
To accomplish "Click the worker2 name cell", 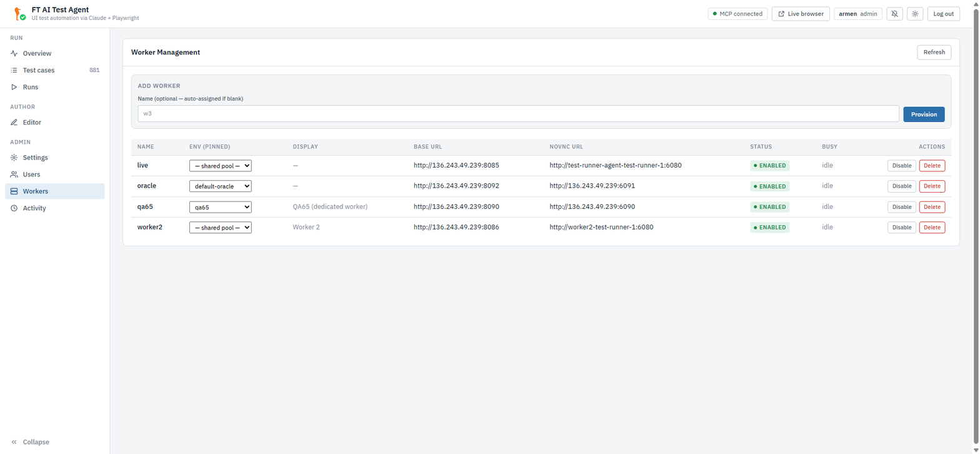I will 150,227.
